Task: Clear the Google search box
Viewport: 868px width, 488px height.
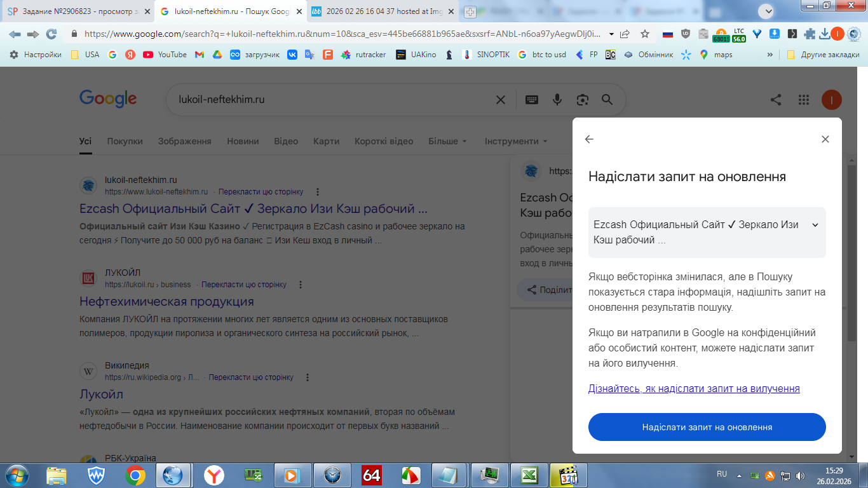Action: [x=501, y=100]
